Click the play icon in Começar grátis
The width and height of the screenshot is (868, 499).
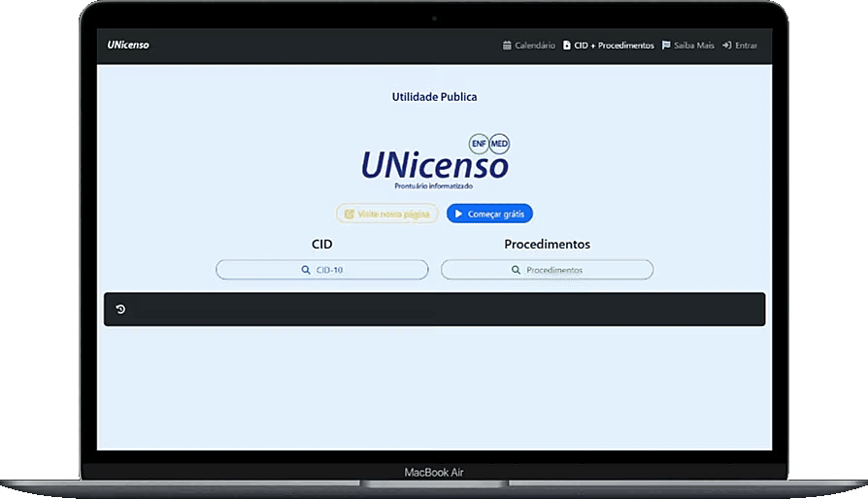coord(458,214)
